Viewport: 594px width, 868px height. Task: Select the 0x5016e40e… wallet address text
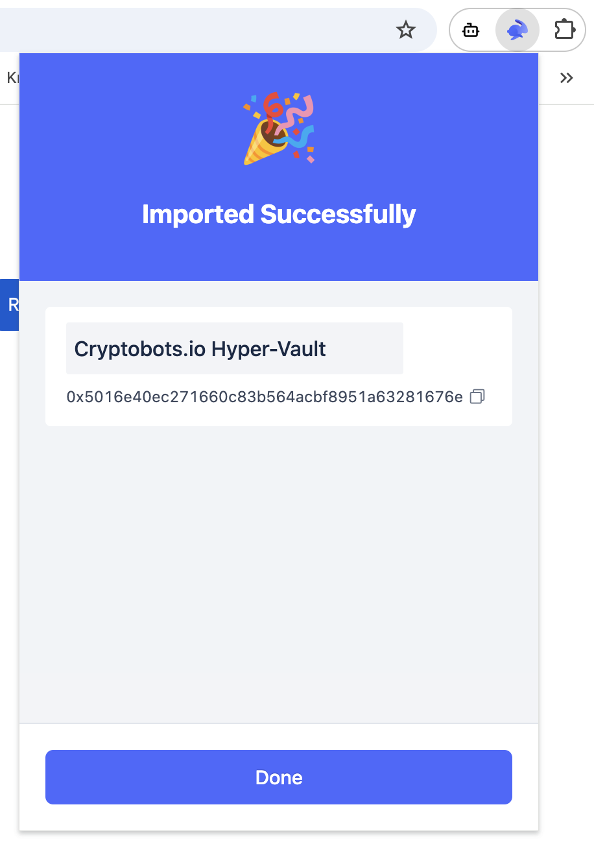[265, 396]
